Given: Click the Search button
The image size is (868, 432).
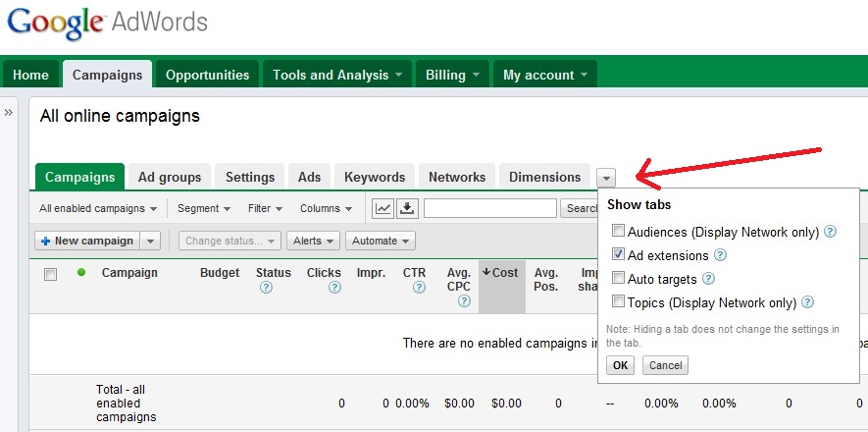Looking at the screenshot, I should pos(579,208).
